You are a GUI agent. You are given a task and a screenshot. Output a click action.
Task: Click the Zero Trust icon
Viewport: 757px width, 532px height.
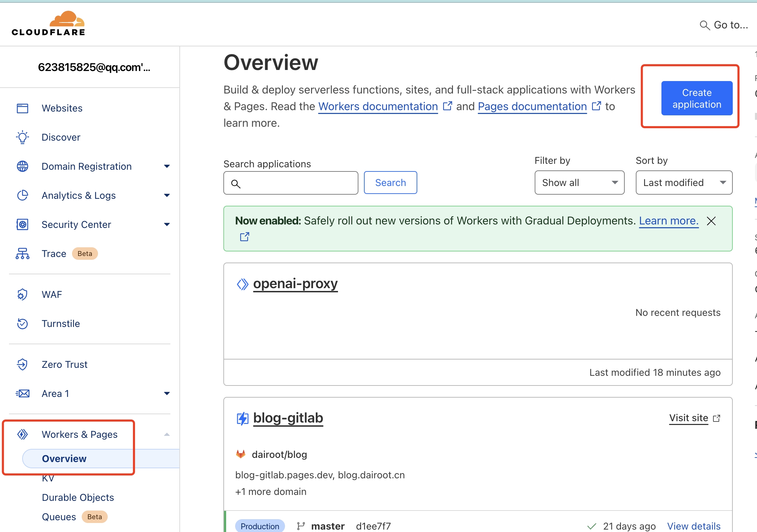pyautogui.click(x=23, y=365)
